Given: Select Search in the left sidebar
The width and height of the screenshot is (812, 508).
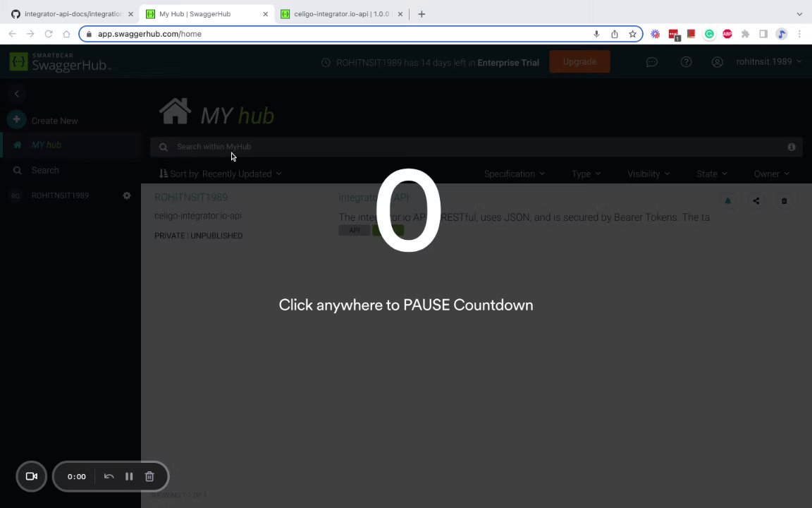Looking at the screenshot, I should (x=45, y=170).
